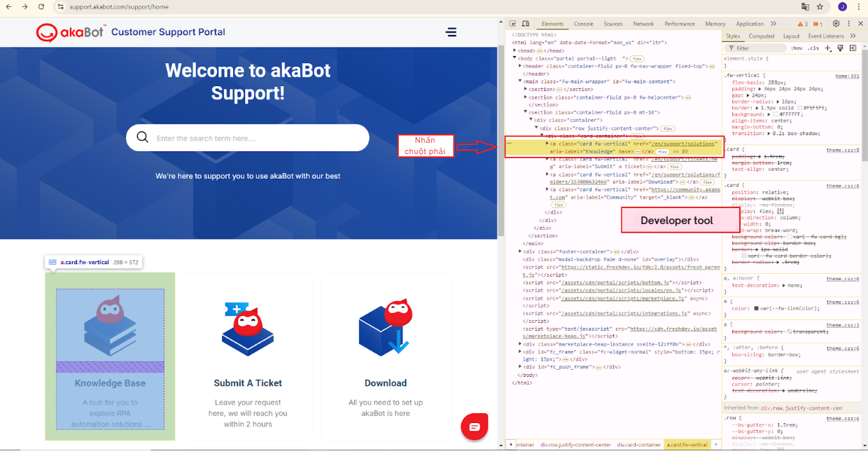This screenshot has height=456, width=868.
Task: Open the Knowledge Base card
Action: click(110, 357)
